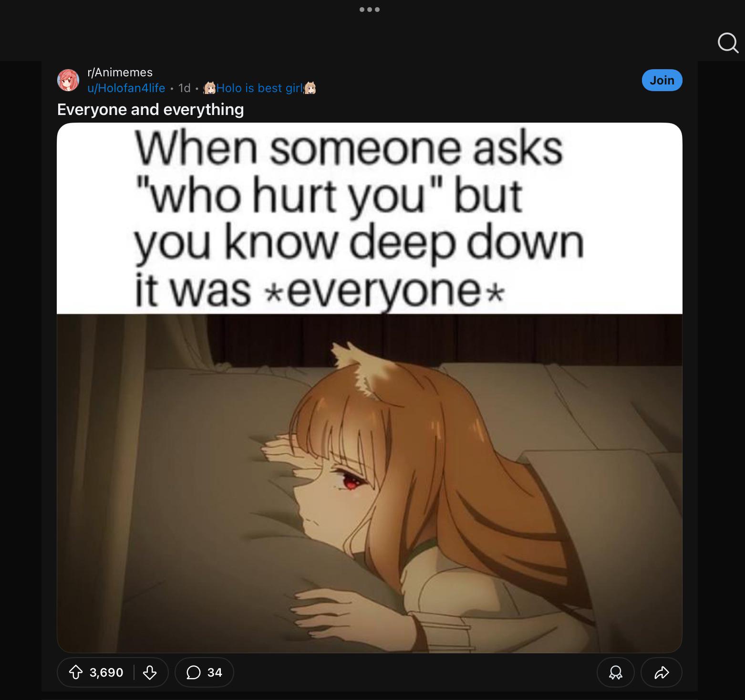Screen dimensions: 745x700
Task: Open the wolf-eared girl anime picture
Action: click(x=370, y=483)
